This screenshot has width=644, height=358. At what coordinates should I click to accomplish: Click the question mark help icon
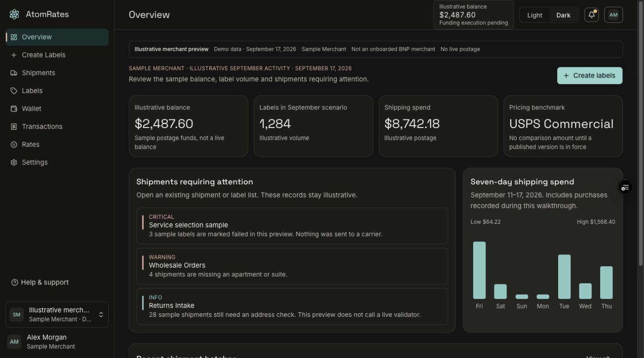(x=14, y=283)
